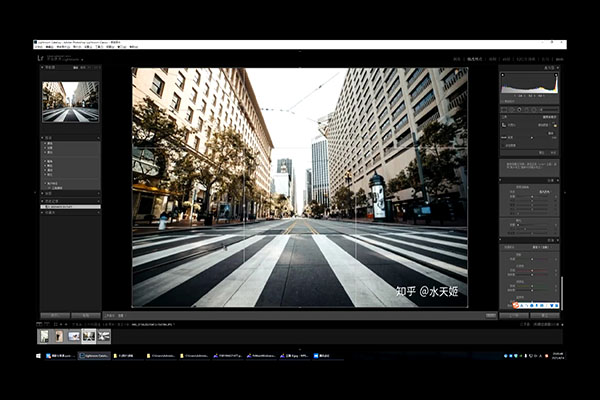Set Navigator zoom to 1:1

[x=90, y=67]
